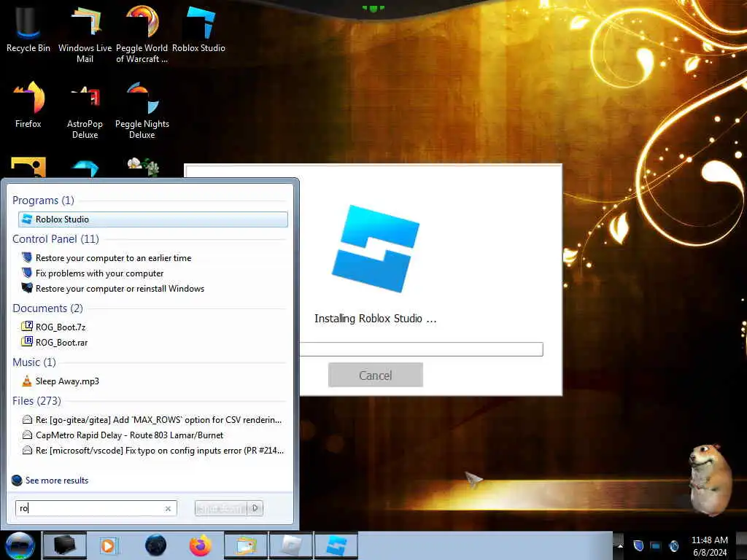This screenshot has width=747, height=560.
Task: Click the hamster desktop gadget
Action: click(709, 479)
